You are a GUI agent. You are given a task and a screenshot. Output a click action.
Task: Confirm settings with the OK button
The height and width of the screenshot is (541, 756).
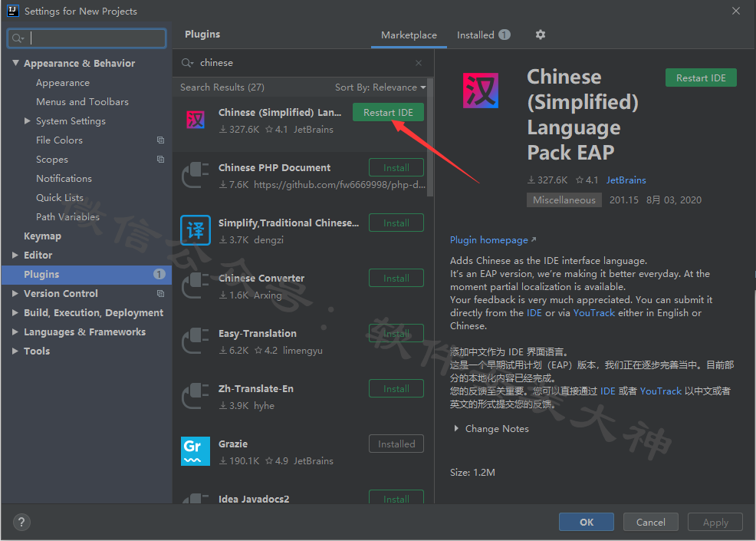[587, 522]
